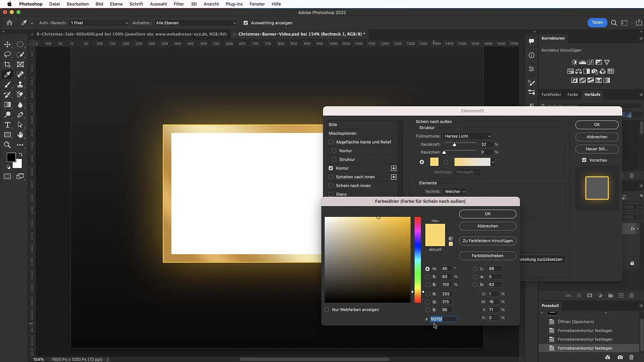
Task: Open the tool preset picker arrow
Action: click(x=32, y=23)
